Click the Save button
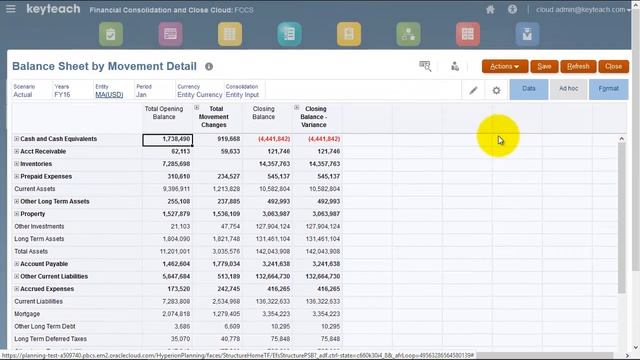 tap(544, 67)
